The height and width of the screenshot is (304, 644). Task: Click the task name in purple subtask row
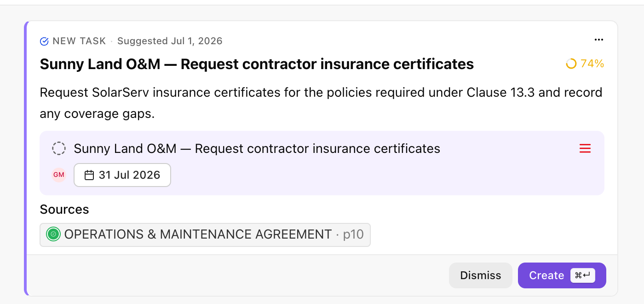(x=257, y=149)
